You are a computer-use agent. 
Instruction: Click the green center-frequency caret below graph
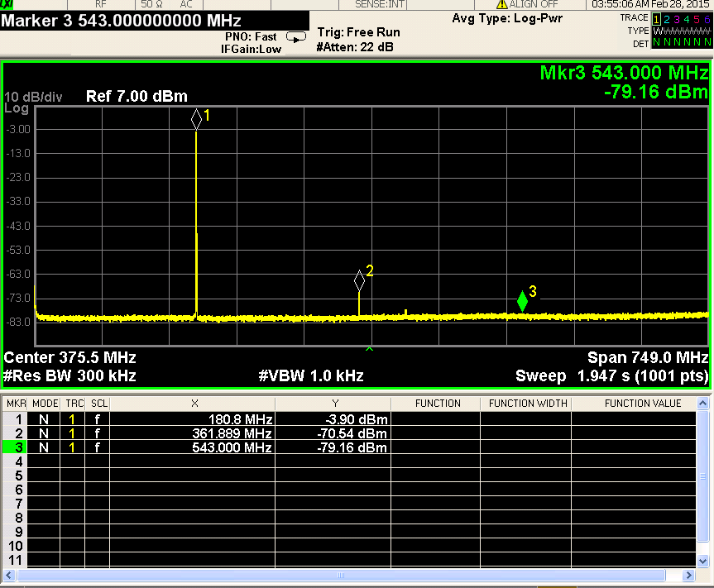click(x=370, y=349)
